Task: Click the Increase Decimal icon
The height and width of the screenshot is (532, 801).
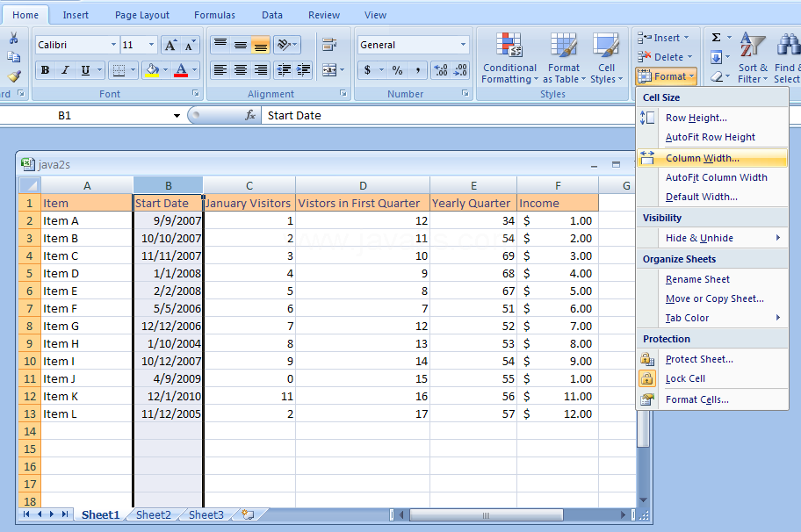Action: [x=440, y=70]
